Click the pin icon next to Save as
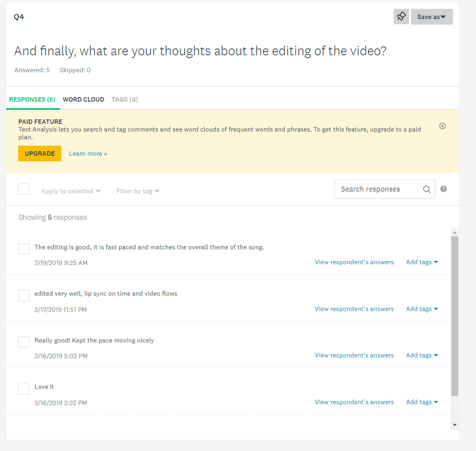The width and height of the screenshot is (476, 451). click(x=401, y=17)
